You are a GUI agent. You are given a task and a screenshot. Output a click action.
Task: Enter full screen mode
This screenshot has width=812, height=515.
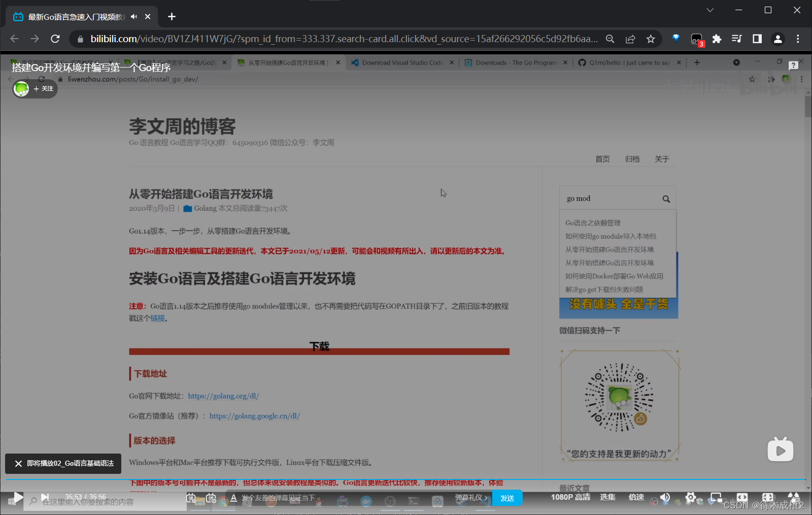coord(793,497)
